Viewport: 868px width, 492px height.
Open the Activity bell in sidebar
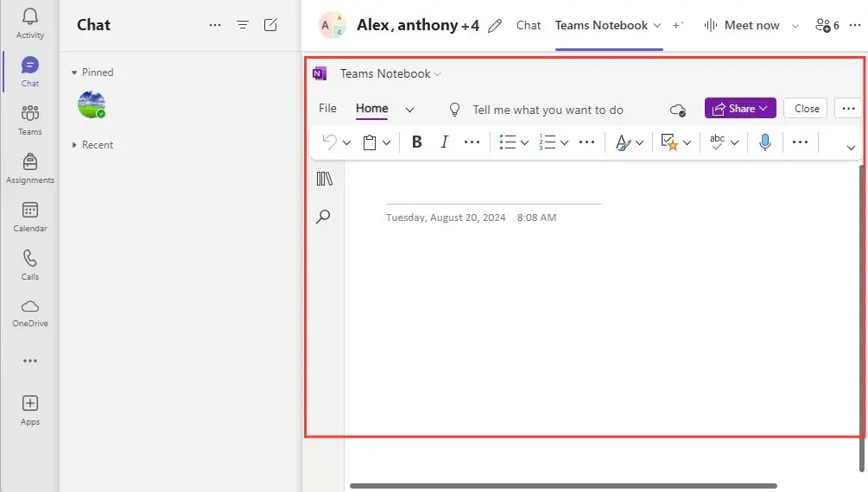tap(30, 23)
